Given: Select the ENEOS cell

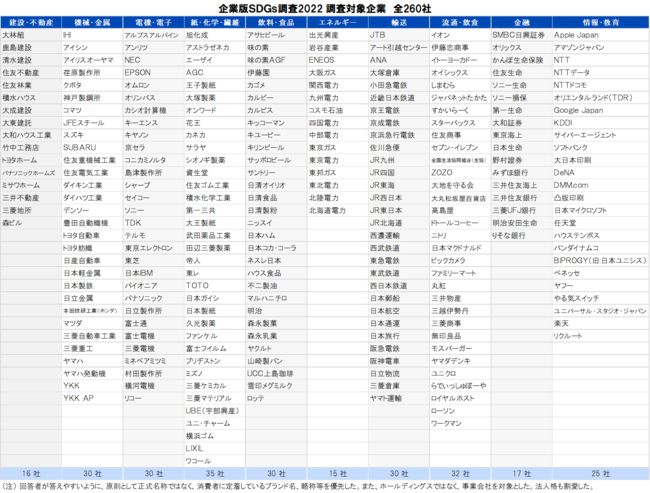Looking at the screenshot, I should 337,60.
